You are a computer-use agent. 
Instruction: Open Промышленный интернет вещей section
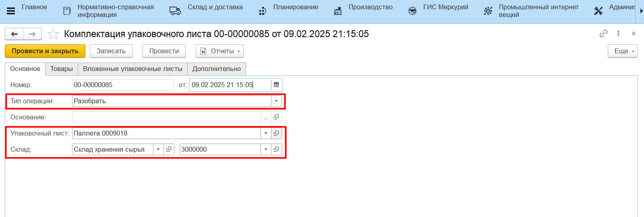(x=538, y=11)
